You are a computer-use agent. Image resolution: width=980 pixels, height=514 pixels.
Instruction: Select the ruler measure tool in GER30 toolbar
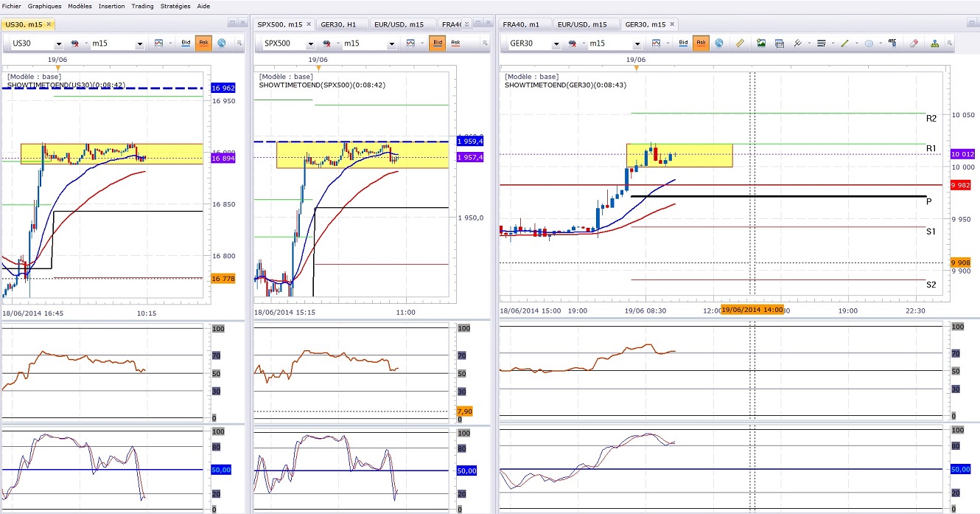740,44
